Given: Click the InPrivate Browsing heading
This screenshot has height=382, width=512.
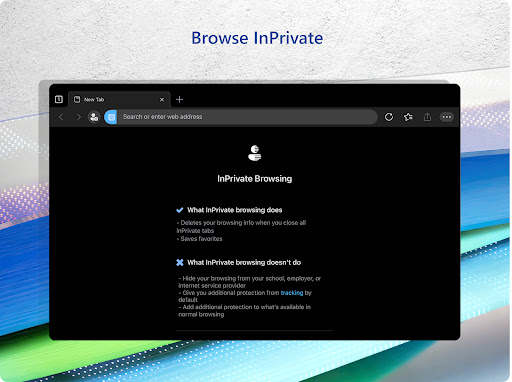Looking at the screenshot, I should (x=255, y=179).
